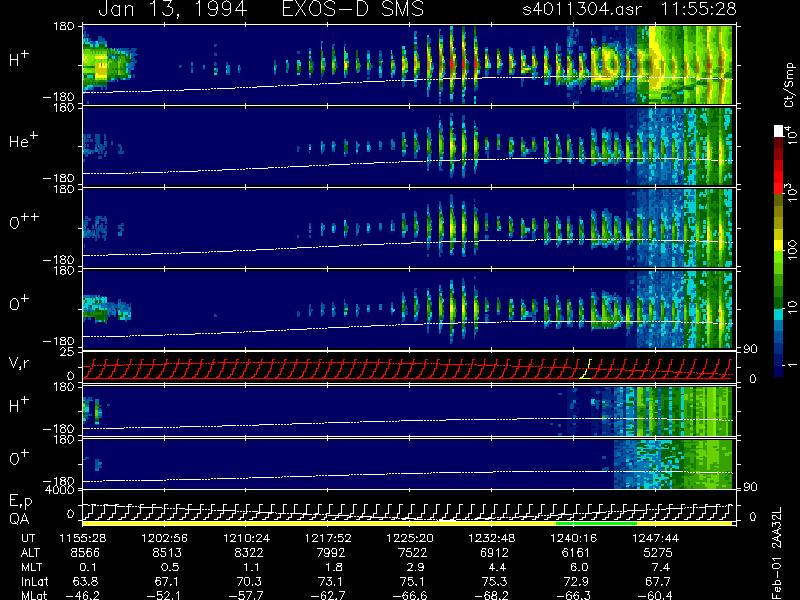Click MLT value '0.5'
The image size is (800, 600).
170,567
